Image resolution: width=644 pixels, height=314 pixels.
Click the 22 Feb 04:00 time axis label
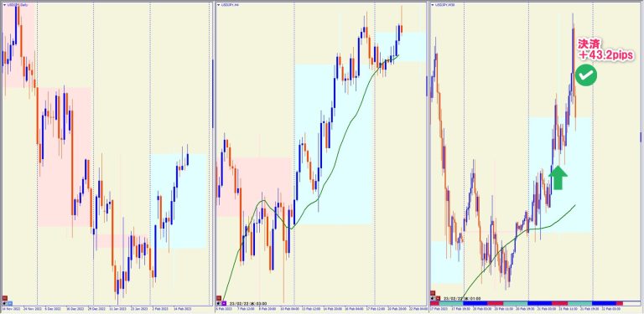pyautogui.click(x=418, y=309)
